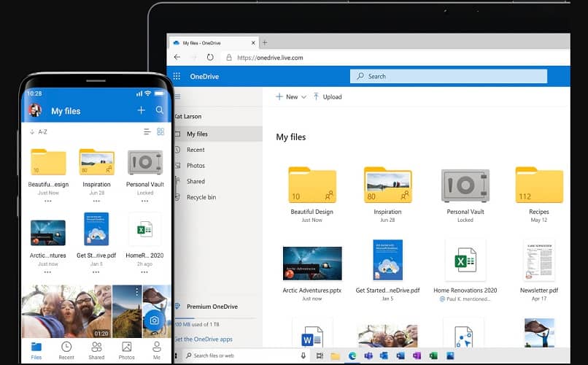Viewport: 588px width, 365px height.
Task: Click Premium OneDrive link
Action: click(x=212, y=307)
